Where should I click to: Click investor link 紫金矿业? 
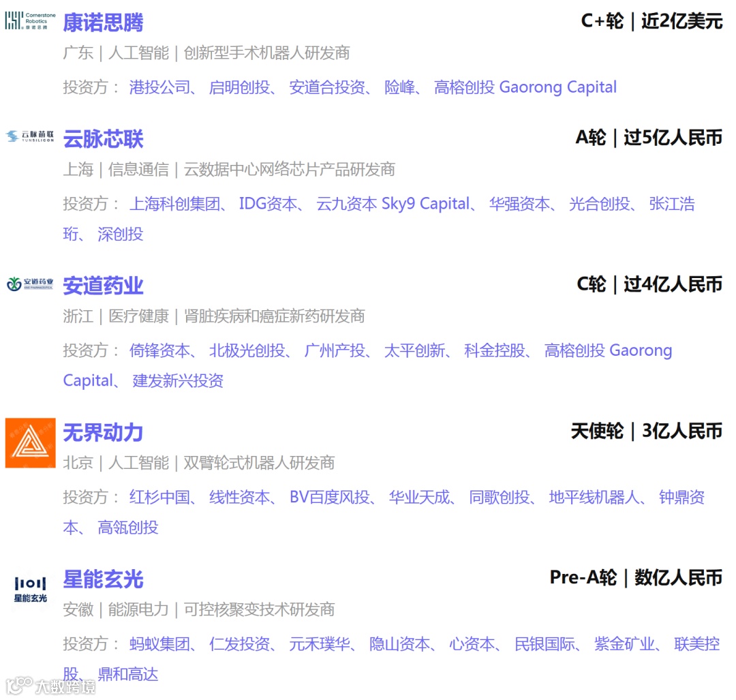624,644
